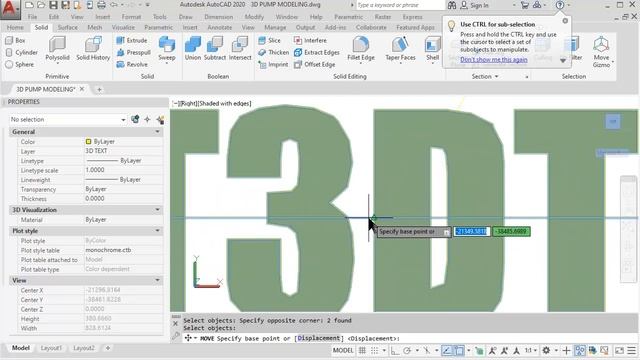The width and height of the screenshot is (640, 360).
Task: Activate the Shell tool
Action: [432, 48]
